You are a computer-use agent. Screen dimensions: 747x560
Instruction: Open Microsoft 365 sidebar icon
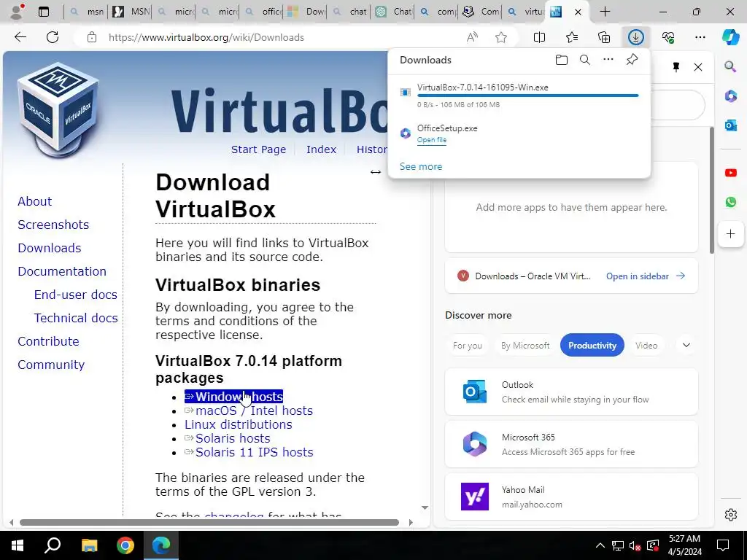[x=731, y=96]
